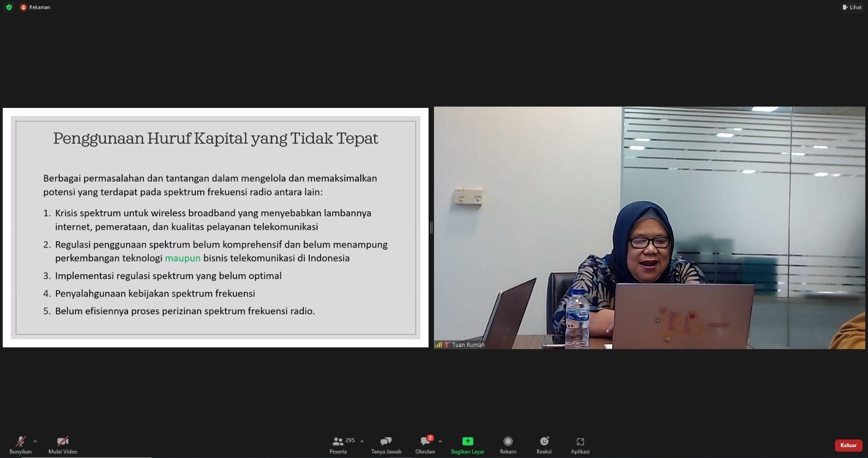Open the Reaksi reactions menu
Viewport: 868px width, 458px height.
point(544,442)
